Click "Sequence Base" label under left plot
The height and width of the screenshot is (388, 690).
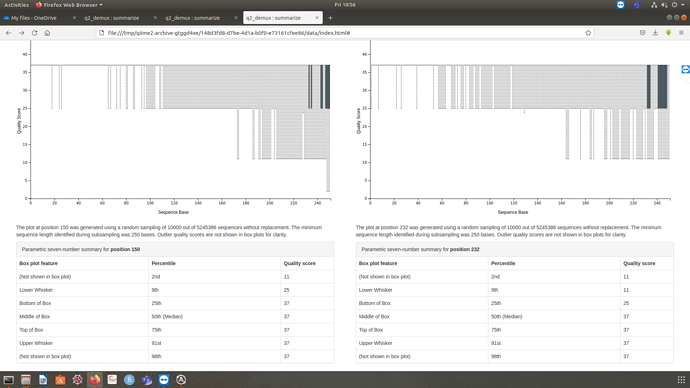[x=173, y=212]
